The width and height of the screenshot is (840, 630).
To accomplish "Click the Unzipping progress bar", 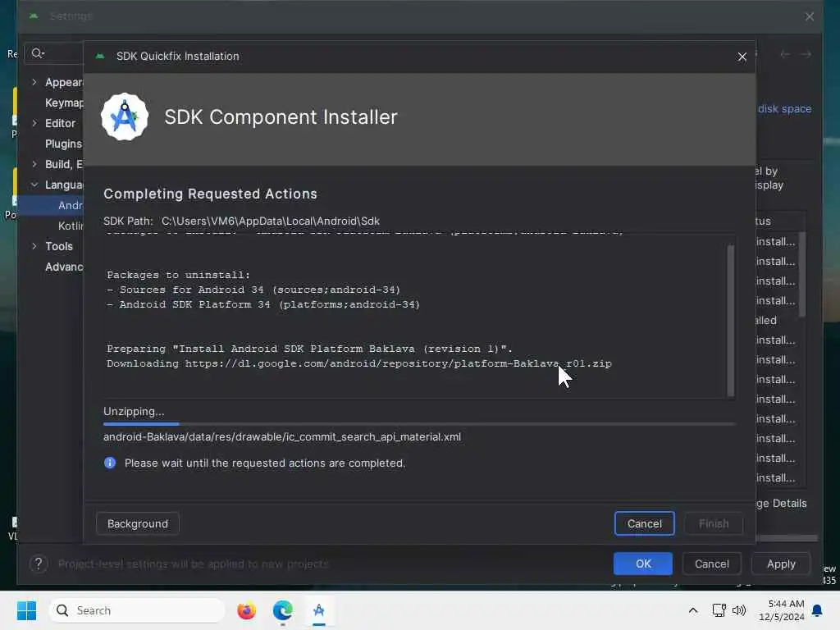I will pyautogui.click(x=419, y=424).
